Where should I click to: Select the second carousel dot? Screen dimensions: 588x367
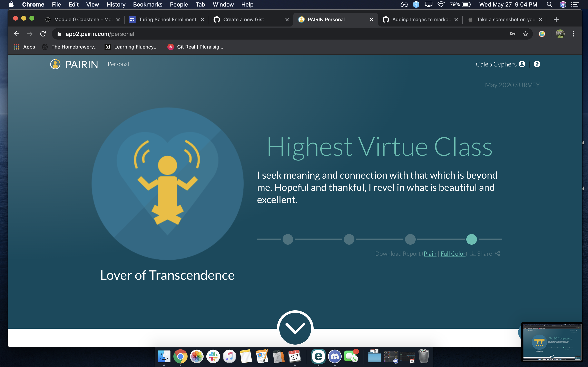(x=349, y=239)
